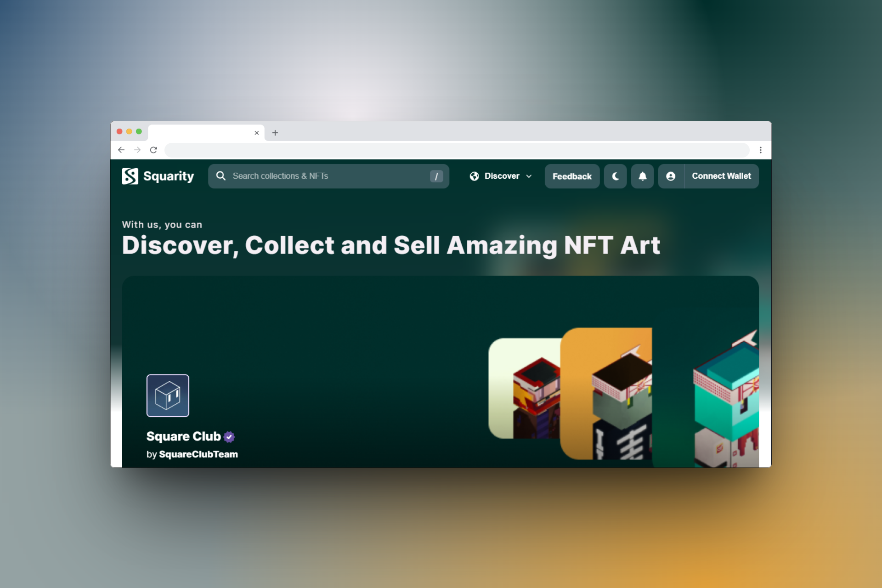Screen dimensions: 882x588
Task: Toggle dark mode with the moon icon
Action: click(x=615, y=176)
